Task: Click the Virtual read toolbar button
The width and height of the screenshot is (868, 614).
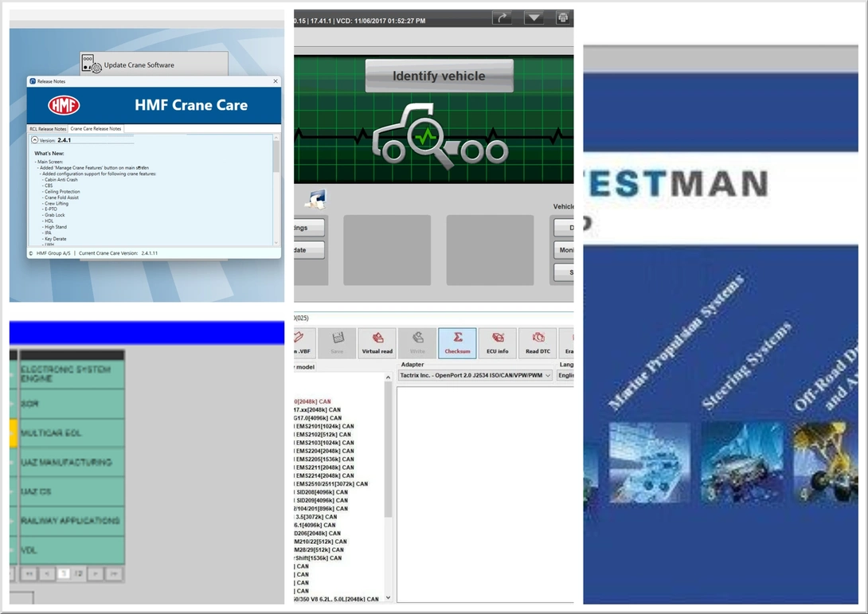Action: (x=377, y=342)
